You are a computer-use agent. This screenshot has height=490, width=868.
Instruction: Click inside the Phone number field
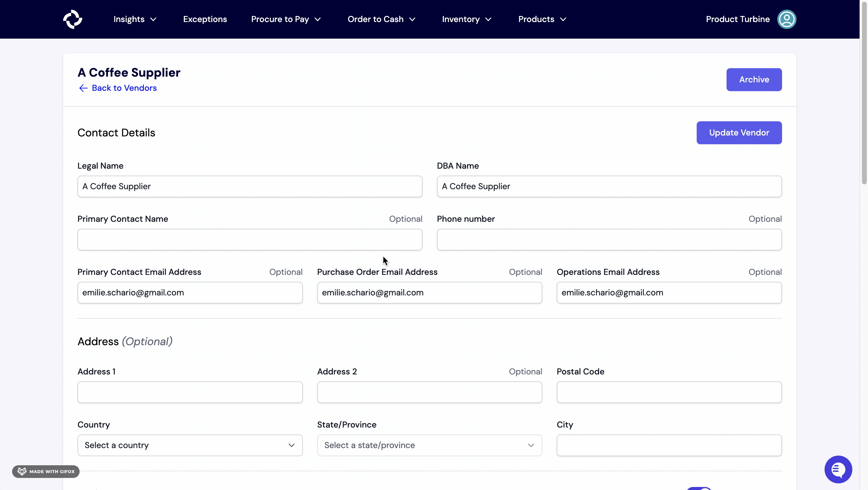point(609,240)
